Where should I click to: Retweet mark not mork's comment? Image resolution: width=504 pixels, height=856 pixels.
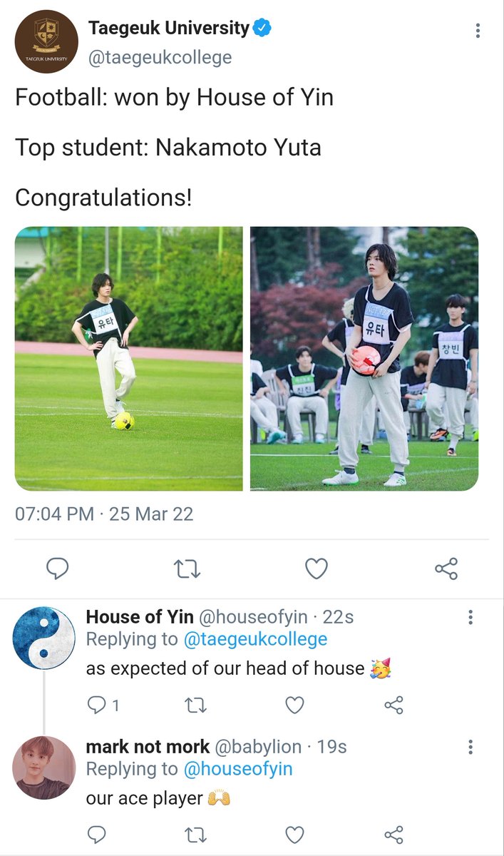195,835
